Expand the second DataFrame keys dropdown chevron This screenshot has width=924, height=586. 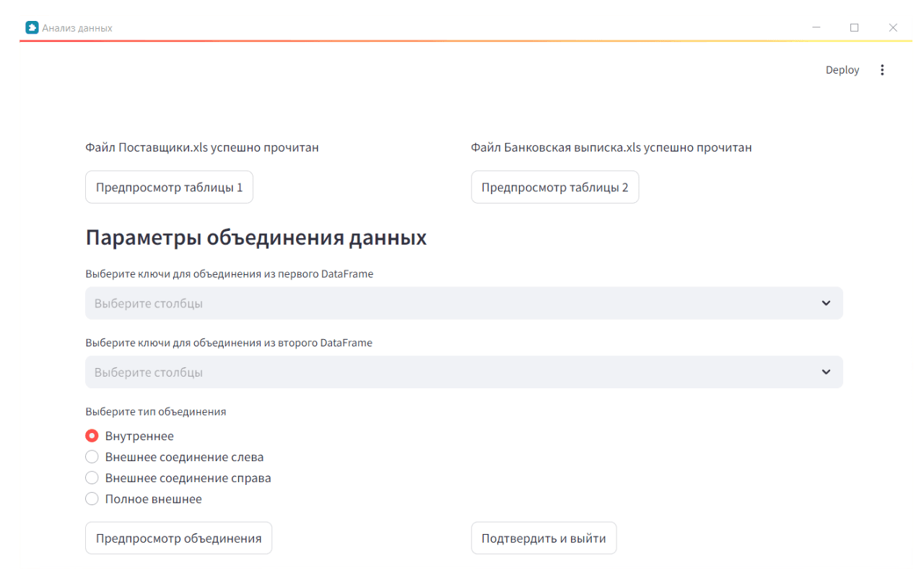pos(826,372)
